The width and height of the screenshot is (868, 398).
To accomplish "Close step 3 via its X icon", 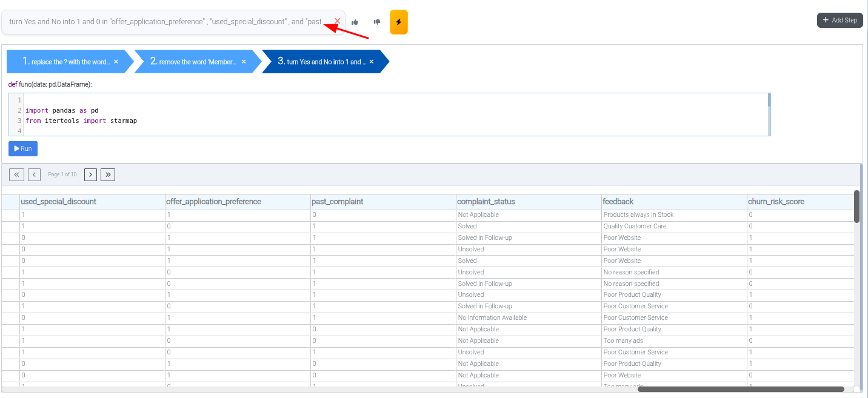I will point(372,62).
